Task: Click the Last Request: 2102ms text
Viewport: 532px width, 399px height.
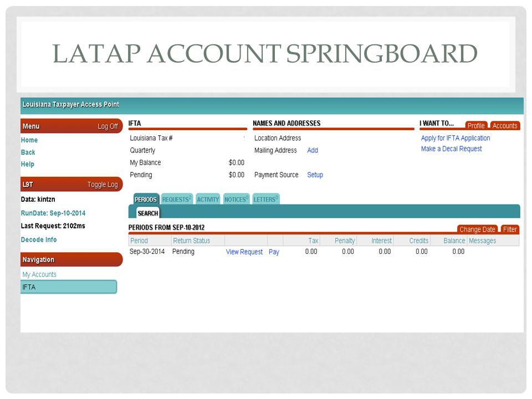Action: pyautogui.click(x=53, y=226)
